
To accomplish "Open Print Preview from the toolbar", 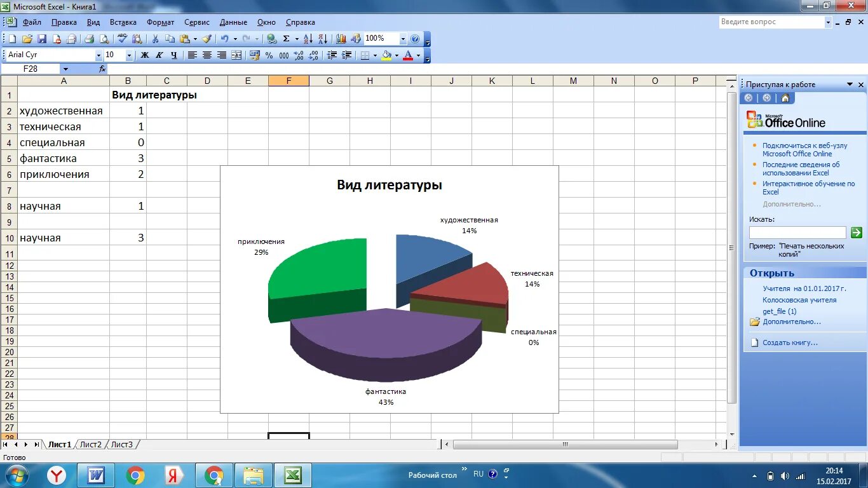I will 104,39.
